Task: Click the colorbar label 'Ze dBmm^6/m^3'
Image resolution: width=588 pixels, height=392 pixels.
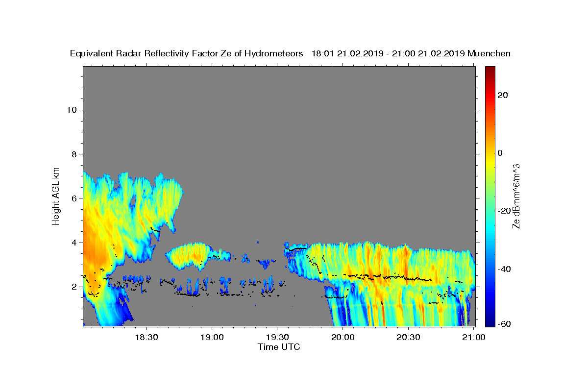Action: coord(516,196)
